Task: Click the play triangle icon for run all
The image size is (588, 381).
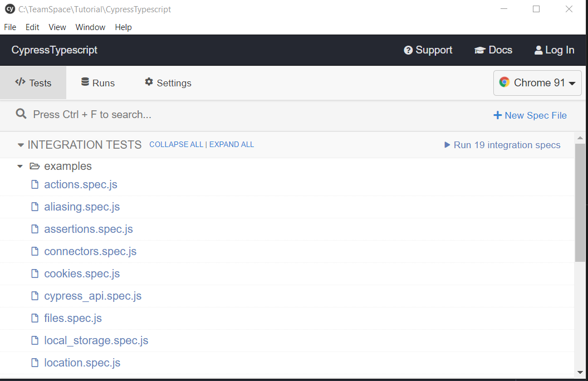Action: tap(447, 145)
